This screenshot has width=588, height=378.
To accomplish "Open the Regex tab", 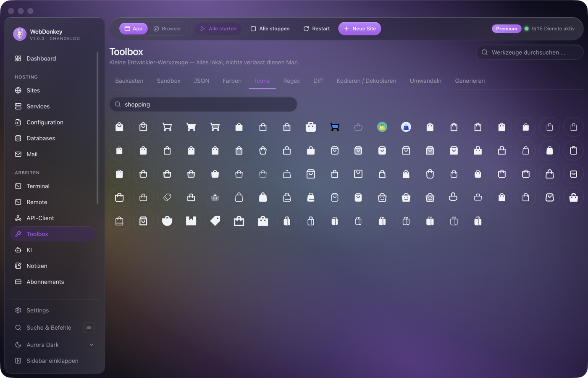I will point(291,81).
